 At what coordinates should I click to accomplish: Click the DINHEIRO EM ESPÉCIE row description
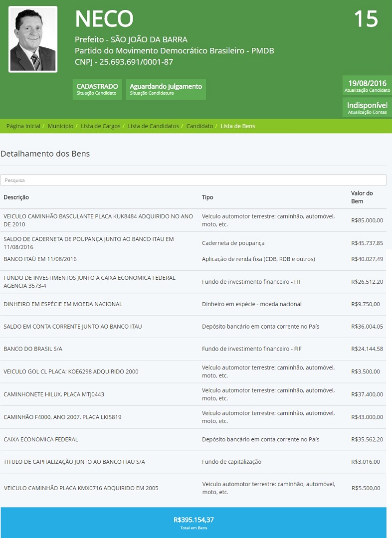tap(62, 304)
